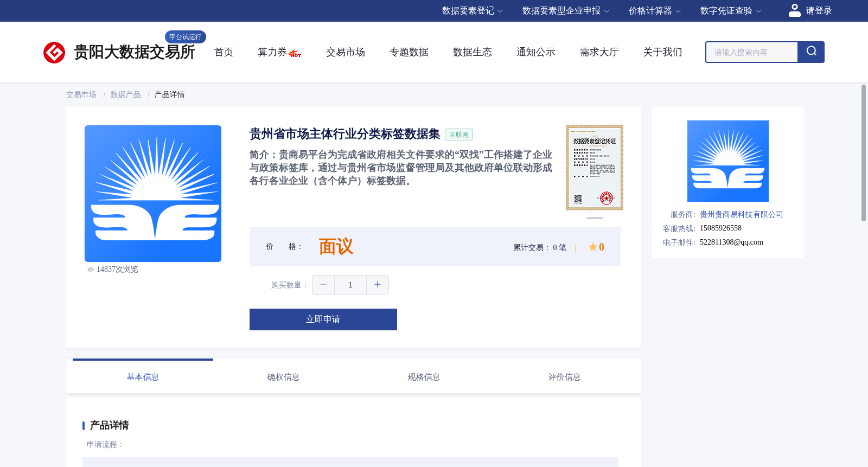Open 交易市场 in main navigation

point(346,52)
